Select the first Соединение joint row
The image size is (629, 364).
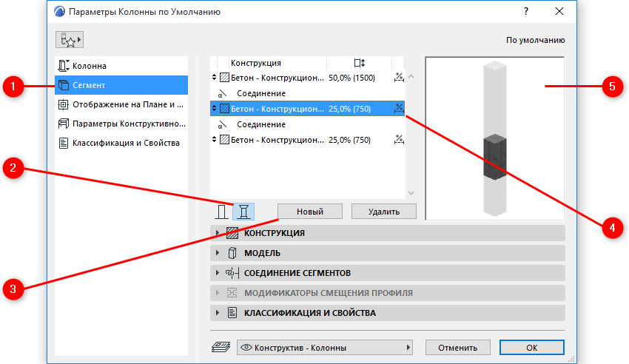(307, 93)
